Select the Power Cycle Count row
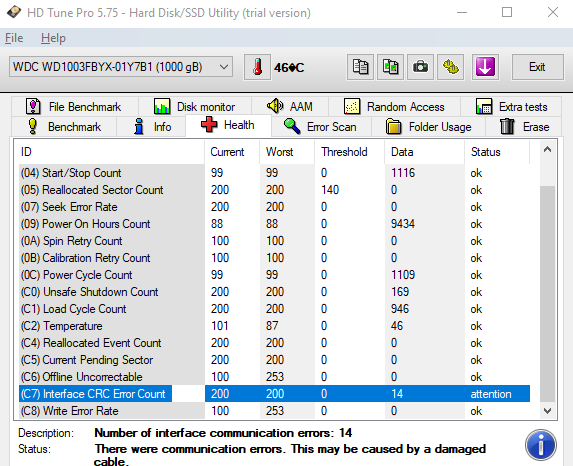This screenshot has height=466, width=573. [x=274, y=275]
